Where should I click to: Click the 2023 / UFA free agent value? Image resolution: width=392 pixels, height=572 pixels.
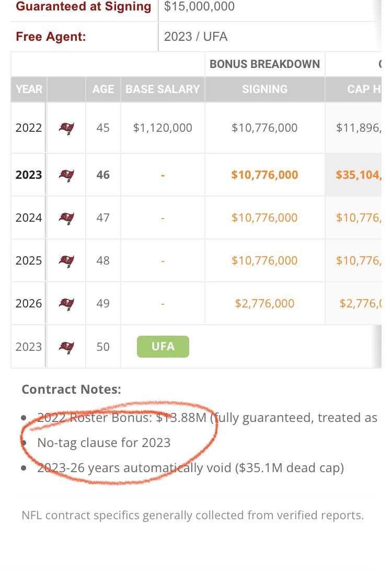196,37
